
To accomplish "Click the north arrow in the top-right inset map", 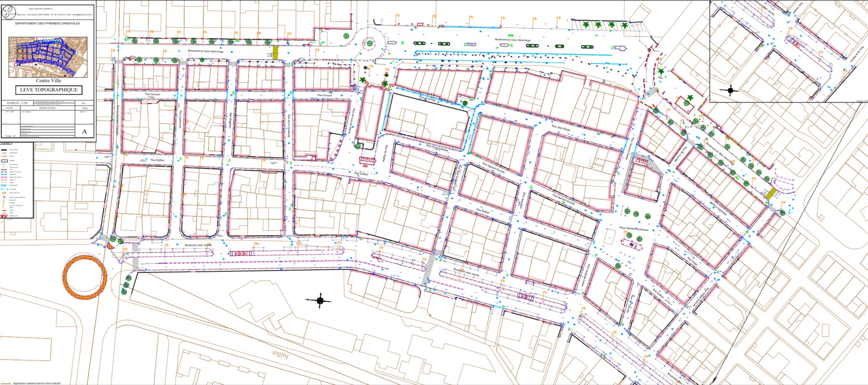I will [x=730, y=90].
